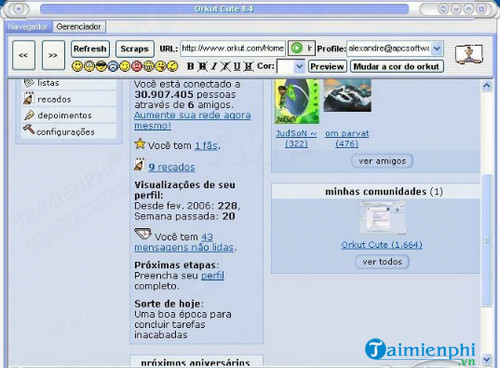
Task: Click the Semana passada: 20 text
Action: (185, 216)
